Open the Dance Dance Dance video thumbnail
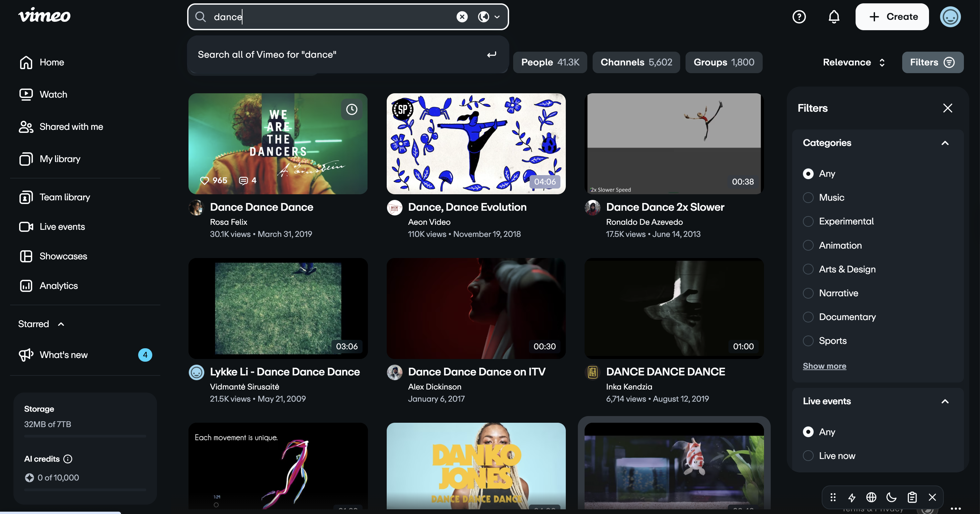Viewport: 980px width, 514px height. (278, 144)
